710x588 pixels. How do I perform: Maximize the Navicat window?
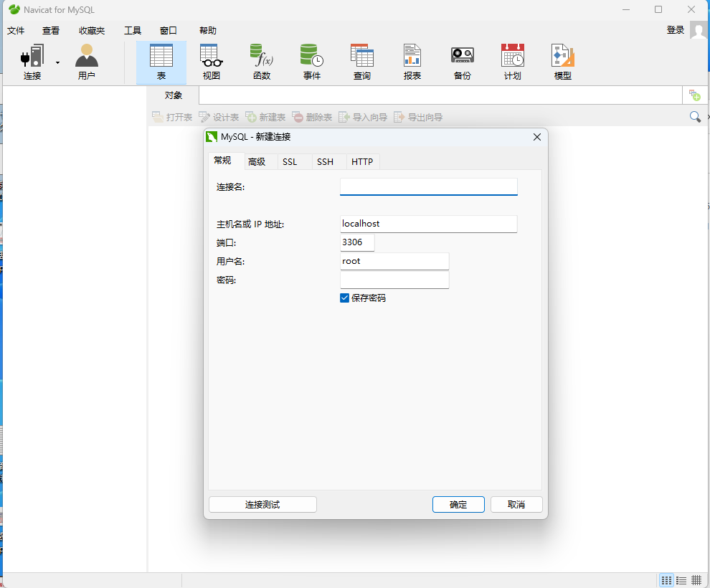click(658, 9)
